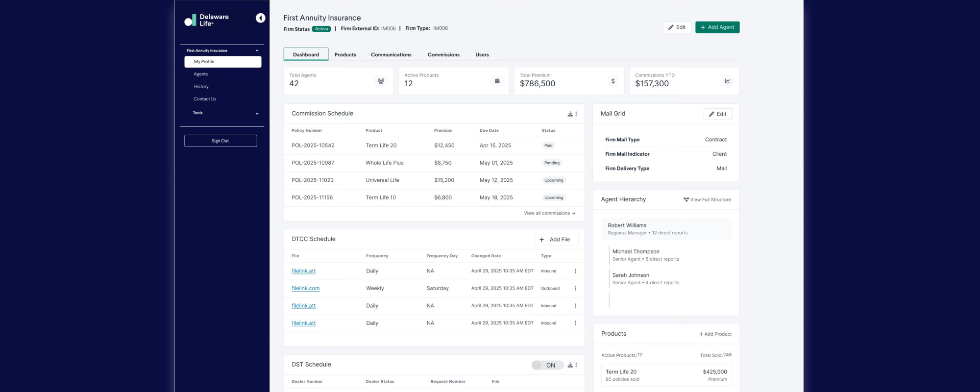Click the Commissions YTD value $157,300

point(652,84)
